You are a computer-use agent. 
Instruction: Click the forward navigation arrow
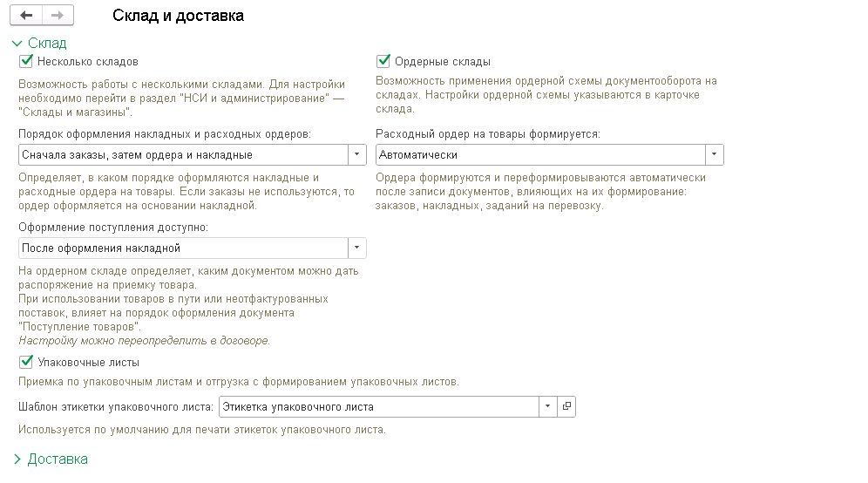click(x=58, y=16)
